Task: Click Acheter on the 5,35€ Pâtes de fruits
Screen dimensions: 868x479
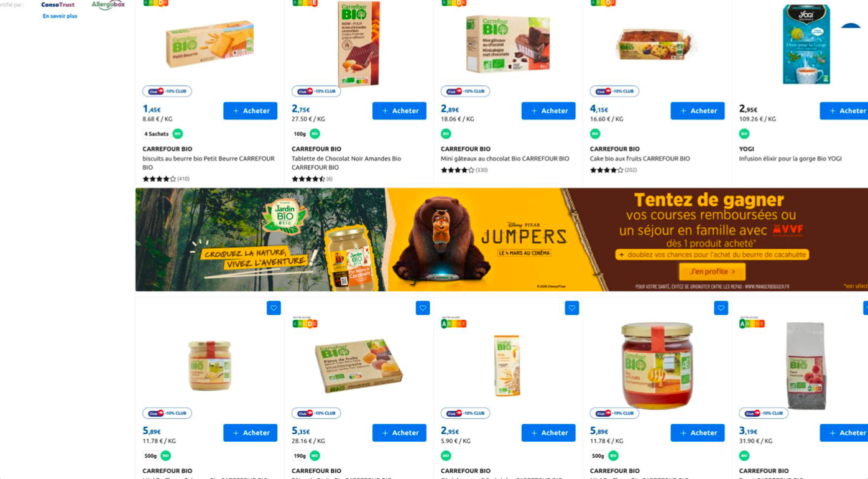Action: click(399, 433)
